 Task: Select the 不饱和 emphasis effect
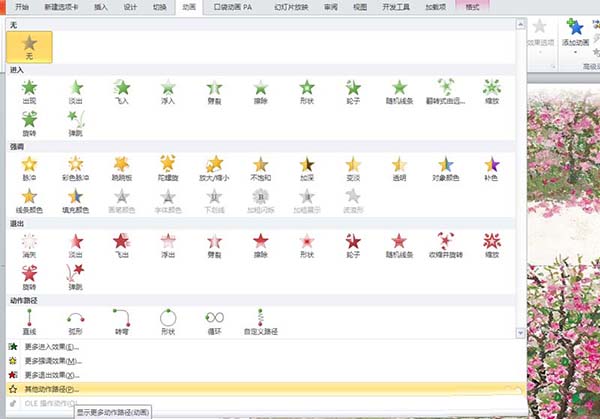pyautogui.click(x=261, y=168)
